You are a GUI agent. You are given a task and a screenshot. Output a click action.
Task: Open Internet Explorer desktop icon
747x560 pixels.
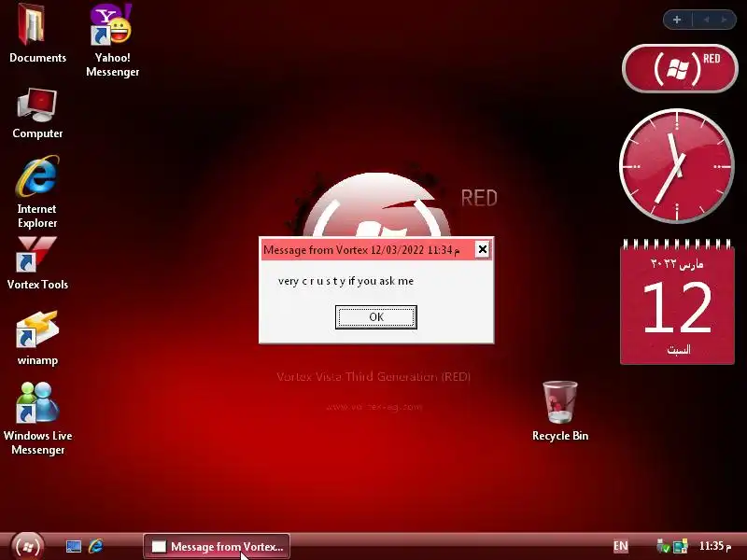(37, 192)
